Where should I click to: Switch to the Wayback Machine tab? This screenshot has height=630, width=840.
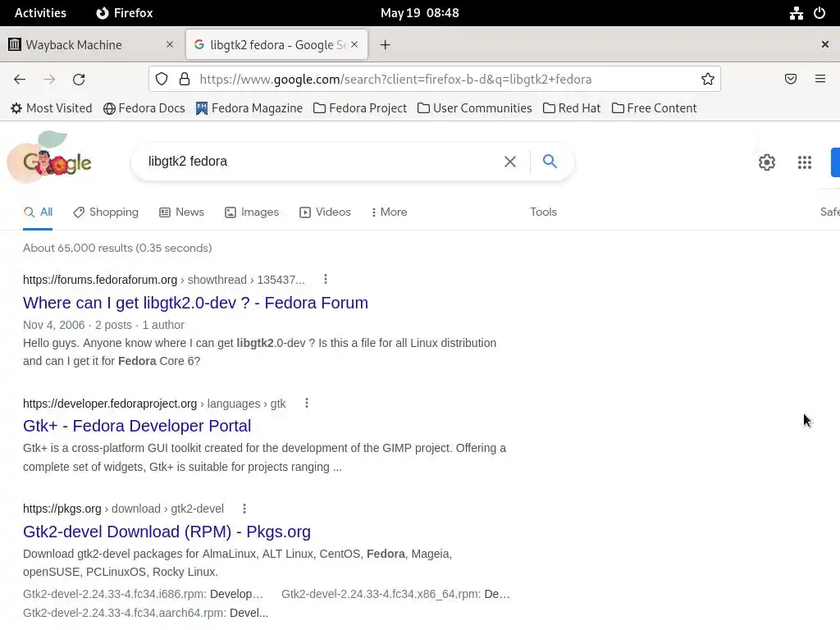click(x=92, y=44)
